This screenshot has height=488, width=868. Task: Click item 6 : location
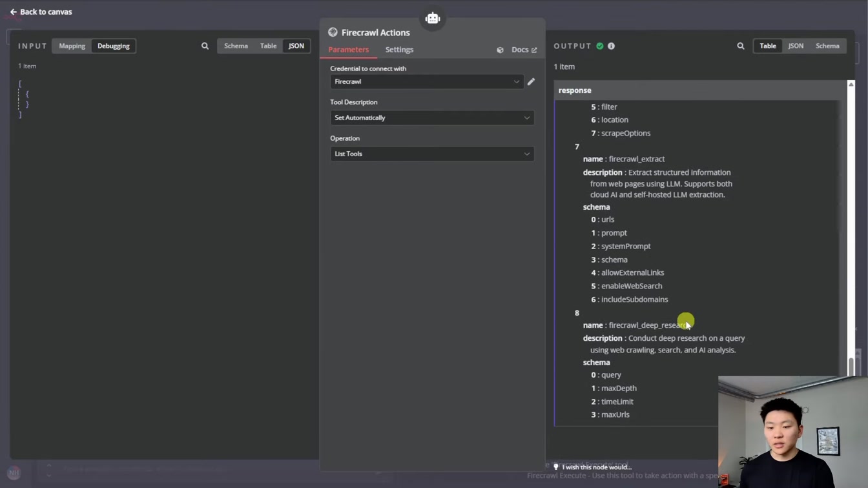[x=610, y=119]
